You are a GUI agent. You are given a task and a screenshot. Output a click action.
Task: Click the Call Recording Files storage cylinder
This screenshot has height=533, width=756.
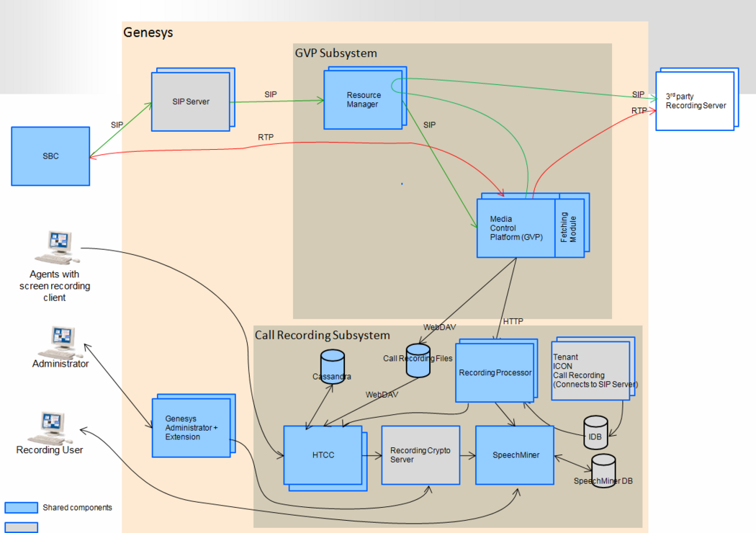tap(418, 360)
